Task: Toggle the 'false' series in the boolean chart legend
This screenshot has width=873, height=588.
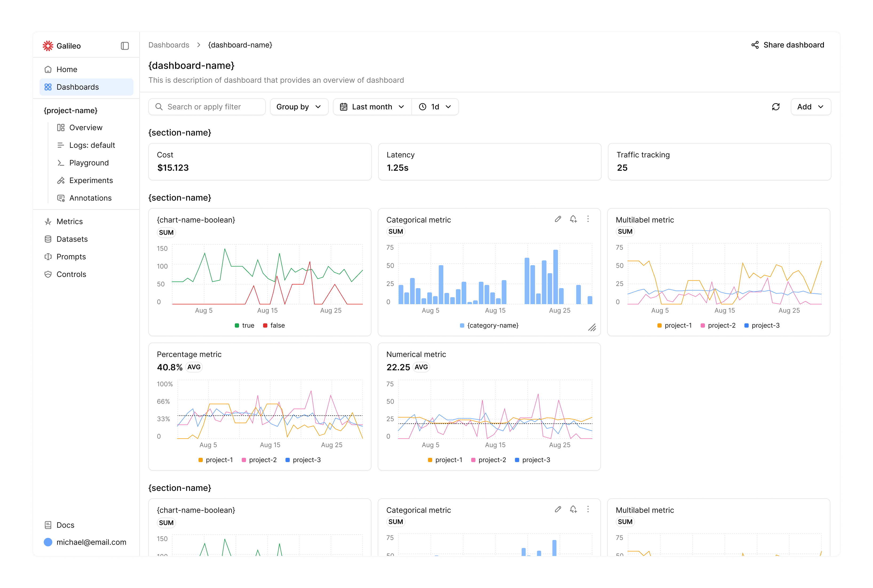Action: pyautogui.click(x=274, y=325)
